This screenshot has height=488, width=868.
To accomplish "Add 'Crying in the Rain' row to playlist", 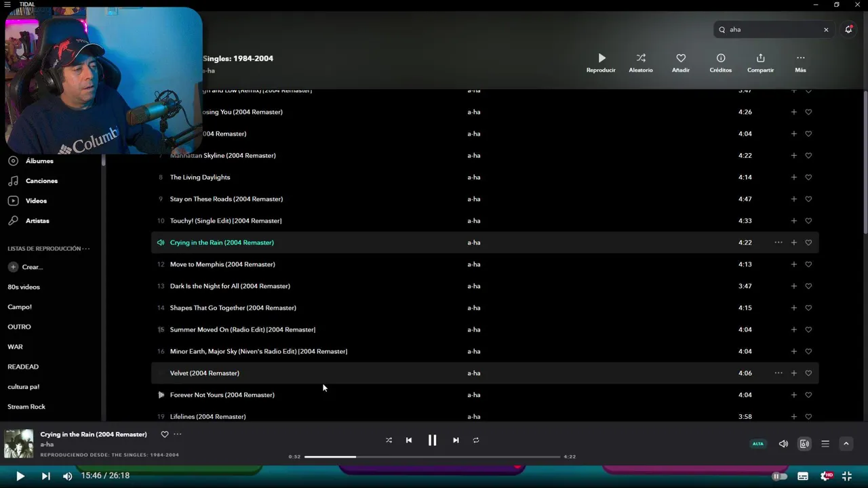I will (x=794, y=243).
